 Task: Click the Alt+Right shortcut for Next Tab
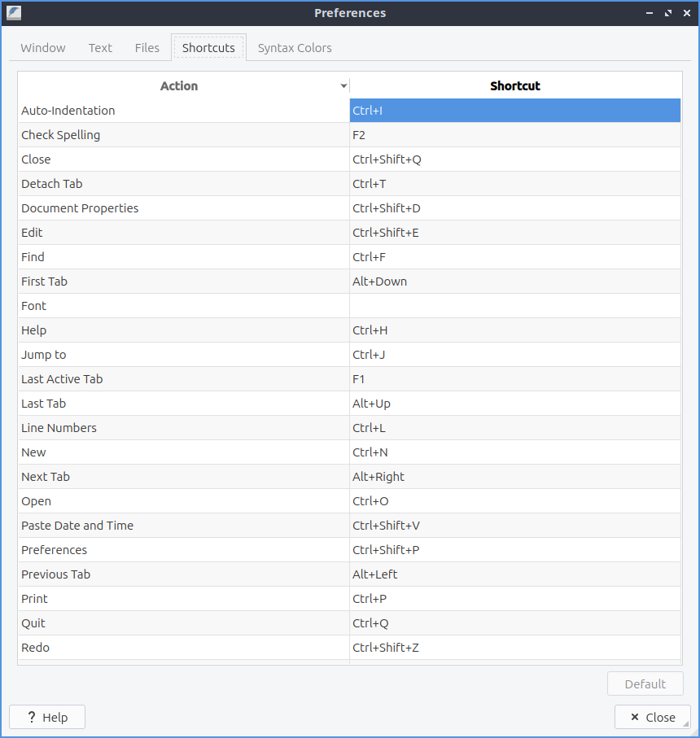tap(514, 477)
